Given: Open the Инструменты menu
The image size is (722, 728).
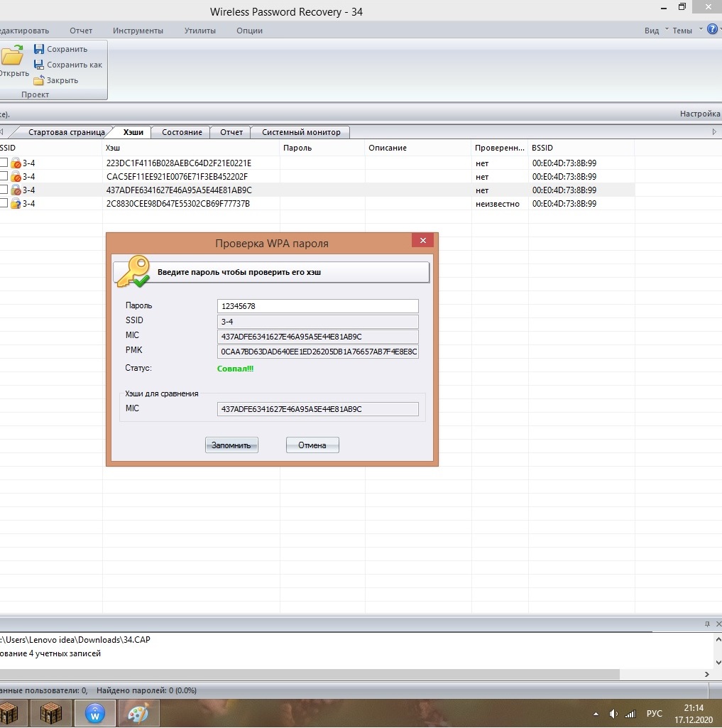Looking at the screenshot, I should click(x=138, y=31).
